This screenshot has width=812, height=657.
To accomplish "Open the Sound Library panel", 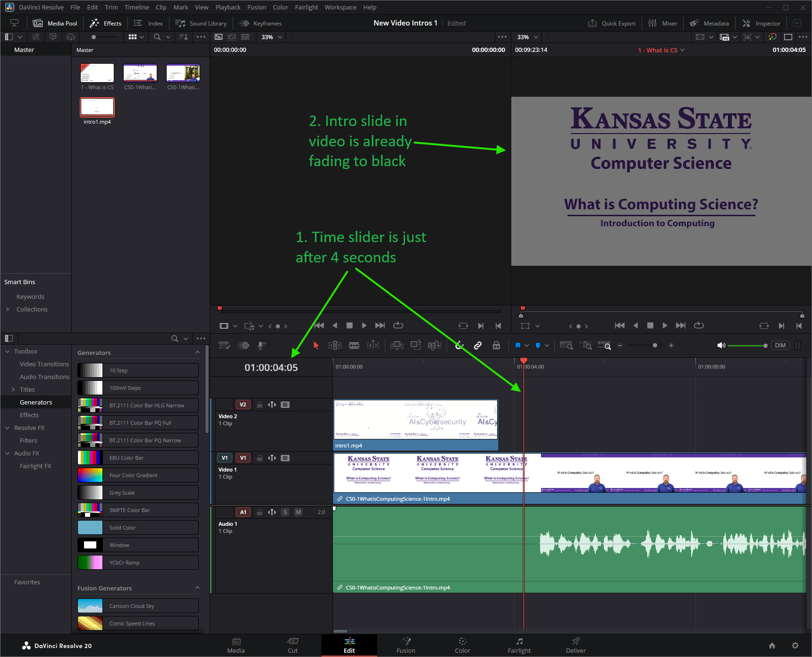I will click(201, 23).
